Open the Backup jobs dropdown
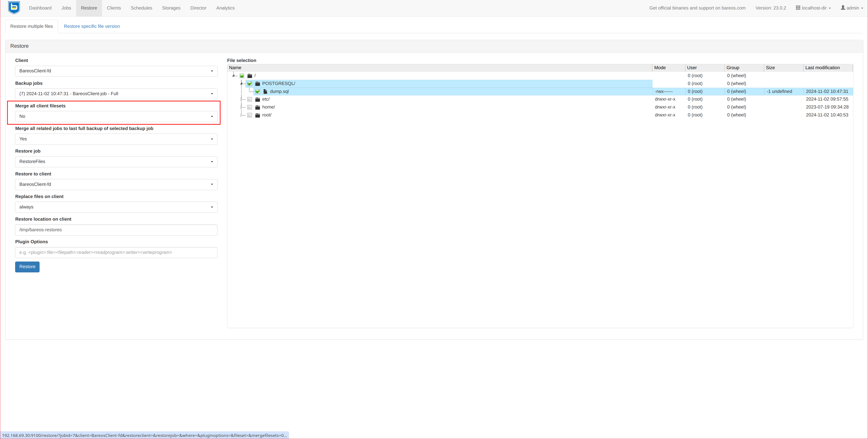This screenshot has height=439, width=868. click(x=116, y=94)
